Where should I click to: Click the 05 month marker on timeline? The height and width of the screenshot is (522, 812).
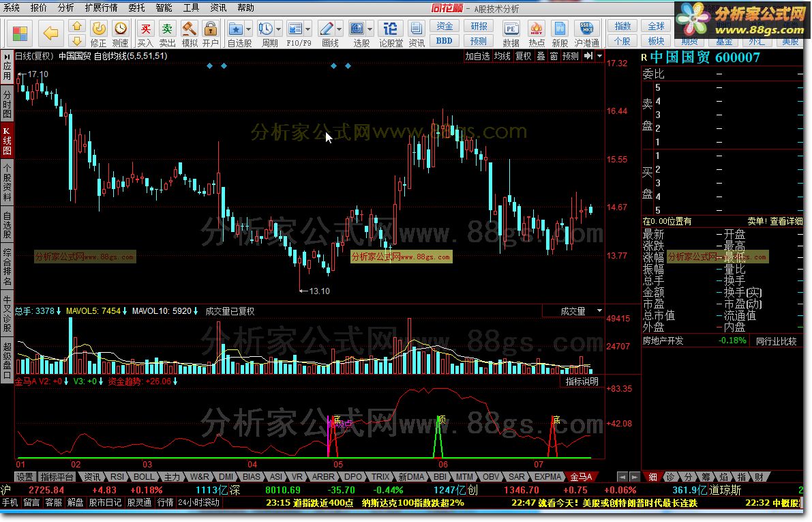coord(337,465)
